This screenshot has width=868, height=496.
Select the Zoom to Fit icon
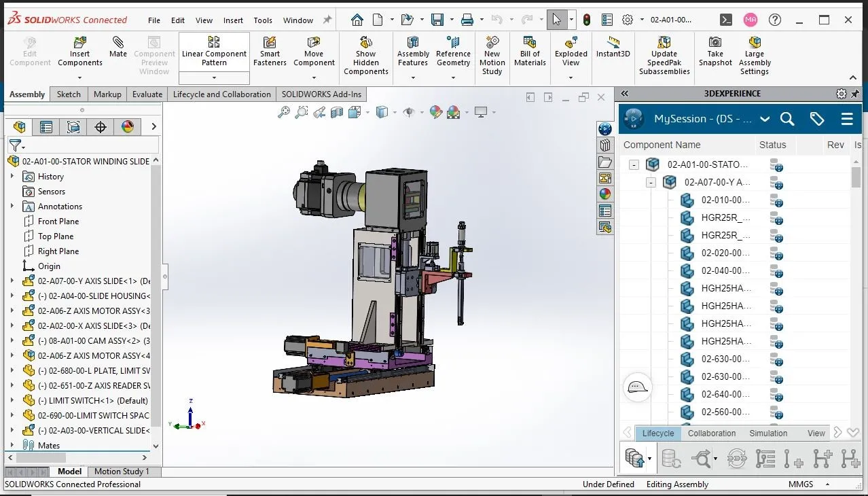[285, 111]
